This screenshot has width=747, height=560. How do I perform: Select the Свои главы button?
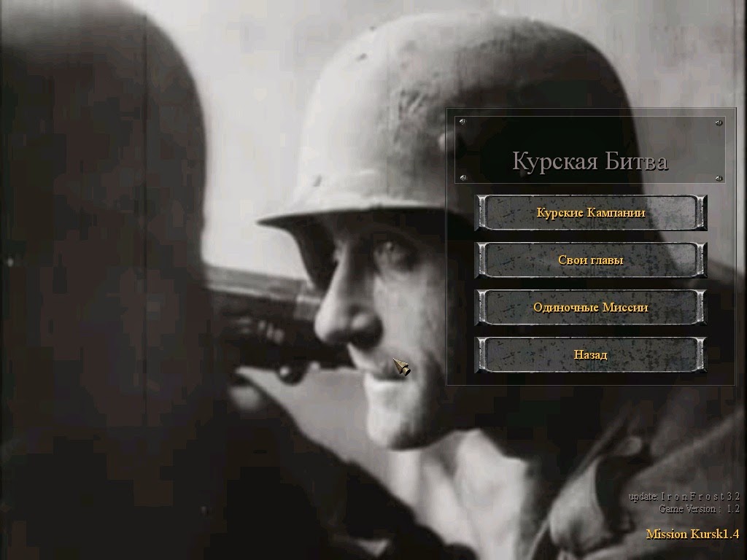coord(591,260)
